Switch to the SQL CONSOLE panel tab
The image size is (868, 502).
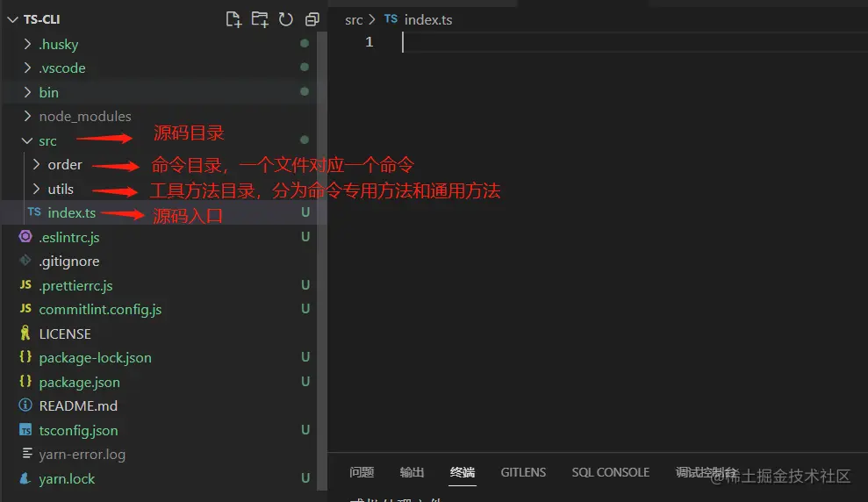[611, 472]
